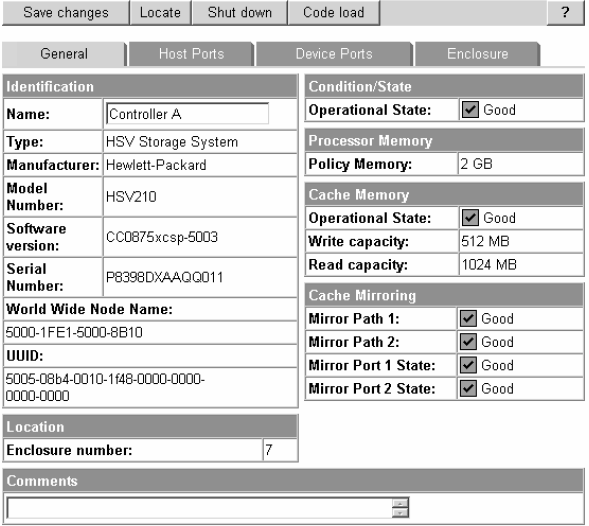The height and width of the screenshot is (526, 589).
Task: Click the Condition/State section header
Action: 444,86
